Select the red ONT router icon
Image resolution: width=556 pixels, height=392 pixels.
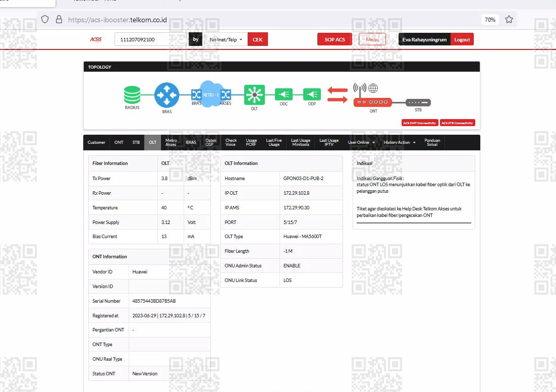click(373, 102)
